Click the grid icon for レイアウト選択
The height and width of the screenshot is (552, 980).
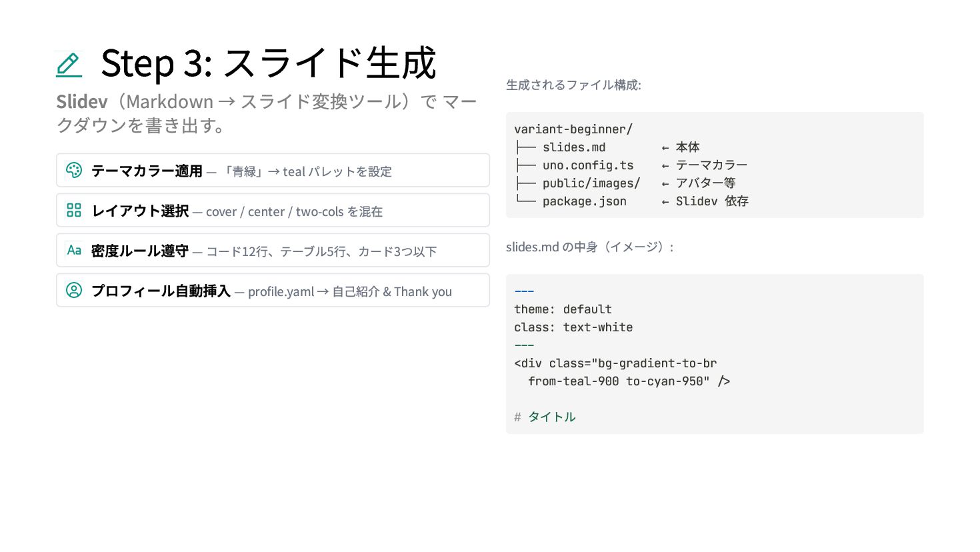(74, 210)
